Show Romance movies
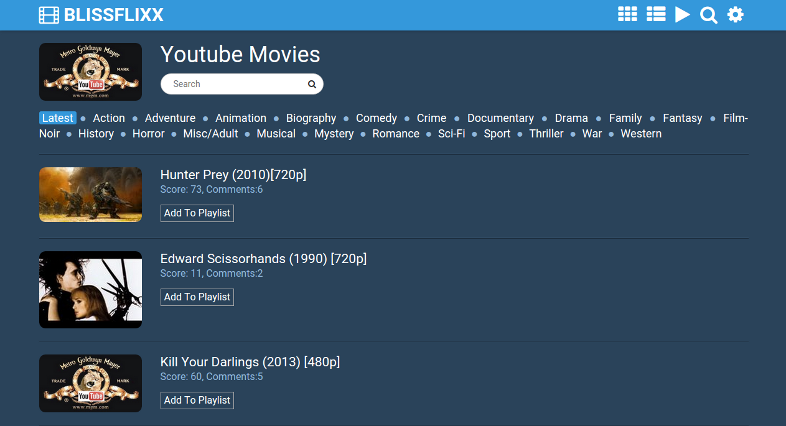Image resolution: width=786 pixels, height=426 pixels. pos(396,134)
